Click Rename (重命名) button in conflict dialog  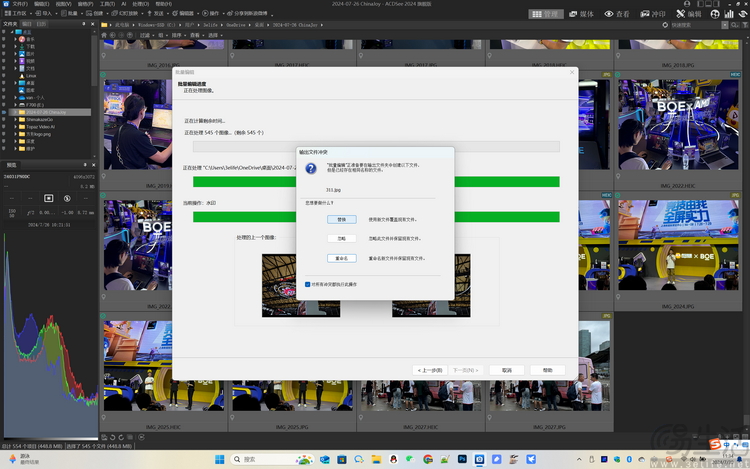[342, 258]
